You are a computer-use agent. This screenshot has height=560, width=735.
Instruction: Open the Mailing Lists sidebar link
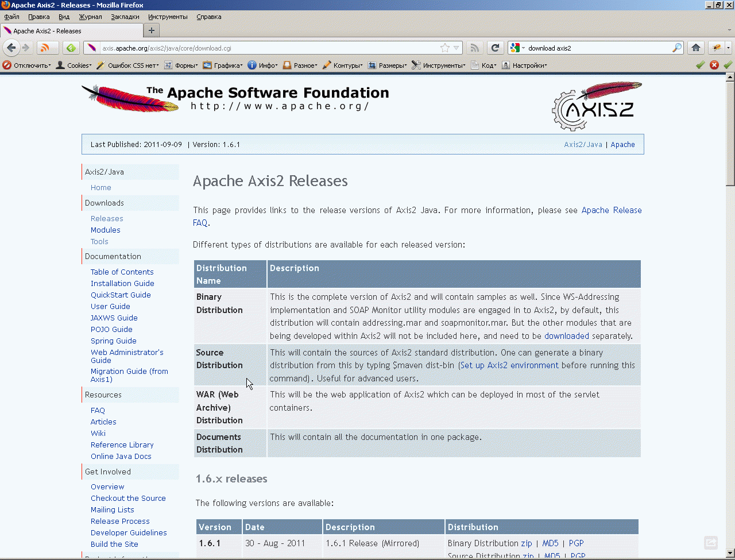[113, 510]
